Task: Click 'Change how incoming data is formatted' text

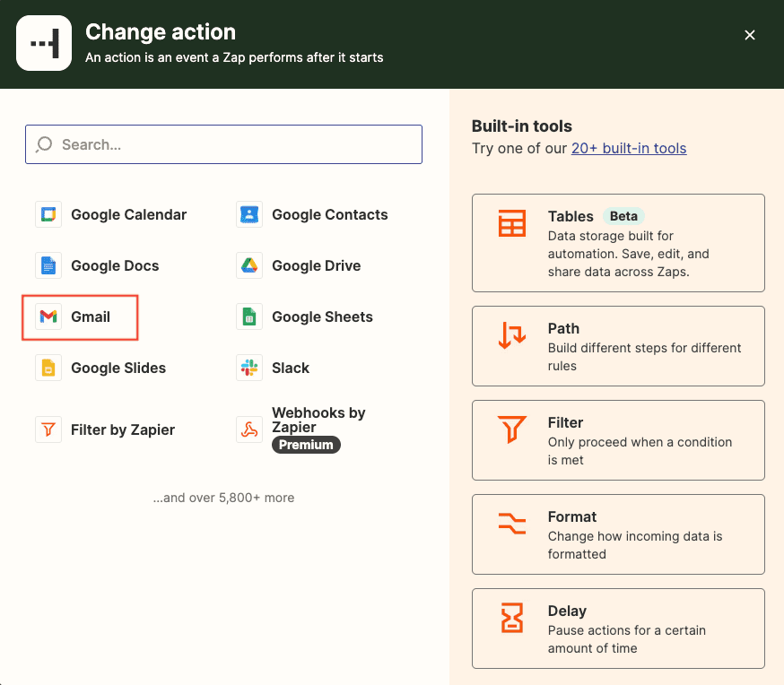Action: tap(635, 545)
